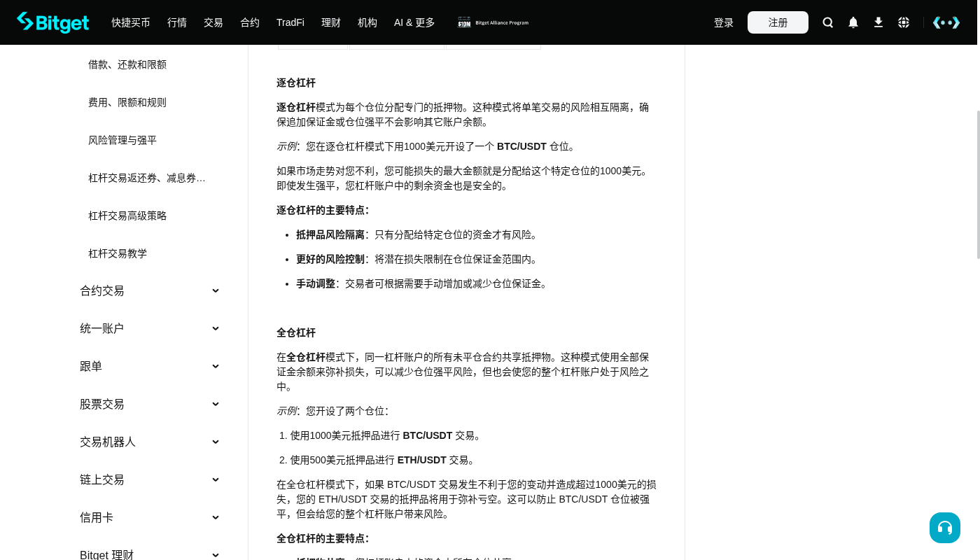Open the 交易 menu
The height and width of the screenshot is (560, 980).
(x=213, y=22)
